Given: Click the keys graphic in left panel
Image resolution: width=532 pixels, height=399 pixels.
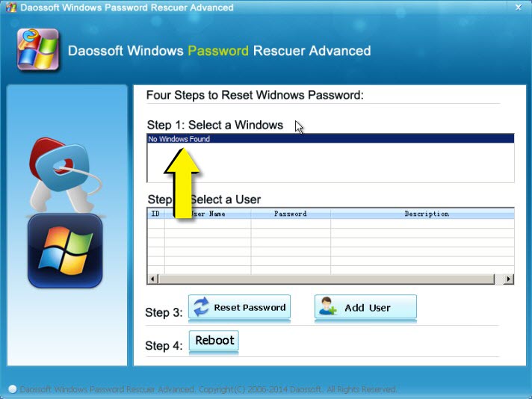Looking at the screenshot, I should click(x=64, y=175).
